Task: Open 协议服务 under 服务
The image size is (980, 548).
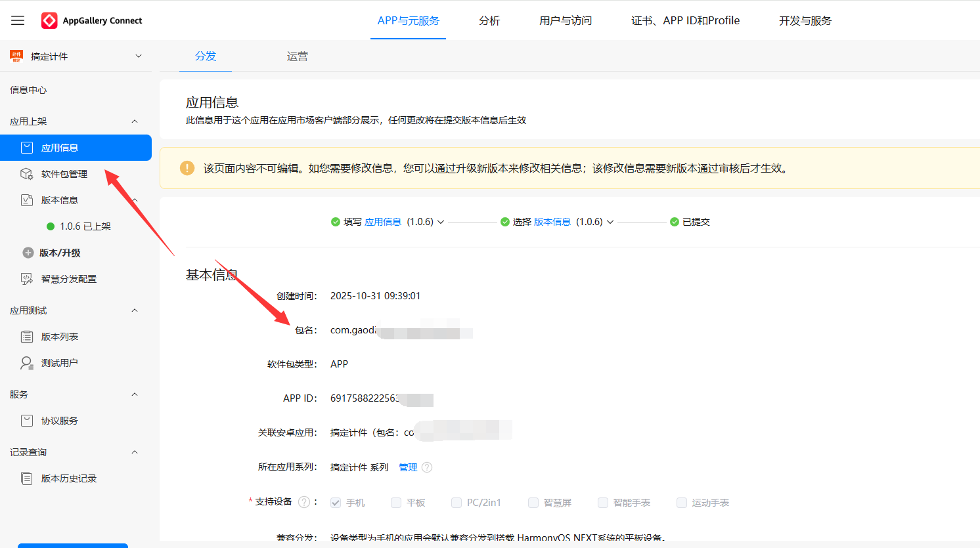Action: tap(60, 421)
